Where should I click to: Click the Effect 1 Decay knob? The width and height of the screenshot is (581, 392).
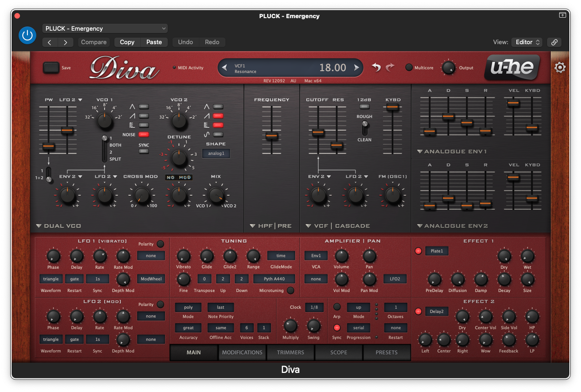click(x=504, y=279)
